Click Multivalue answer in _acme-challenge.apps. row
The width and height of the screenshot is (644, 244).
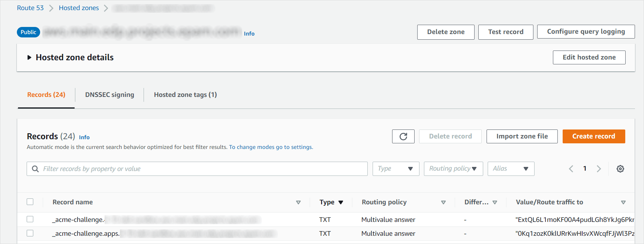click(x=388, y=234)
